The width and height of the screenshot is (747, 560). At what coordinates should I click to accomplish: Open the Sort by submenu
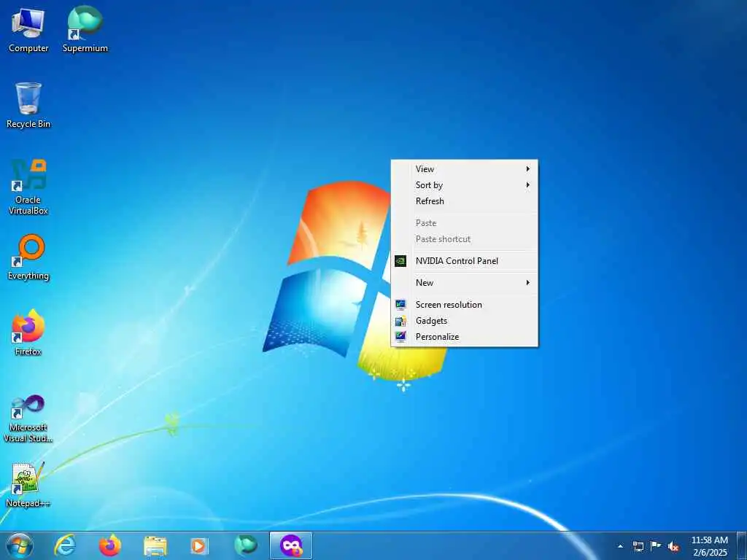(x=465, y=185)
